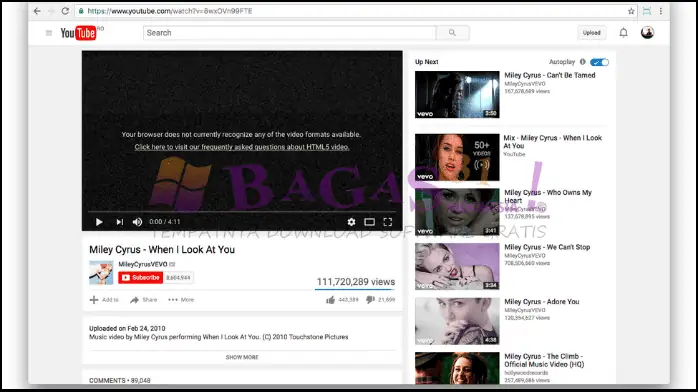Open the player settings gear
This screenshot has height=392, width=698.
click(351, 222)
